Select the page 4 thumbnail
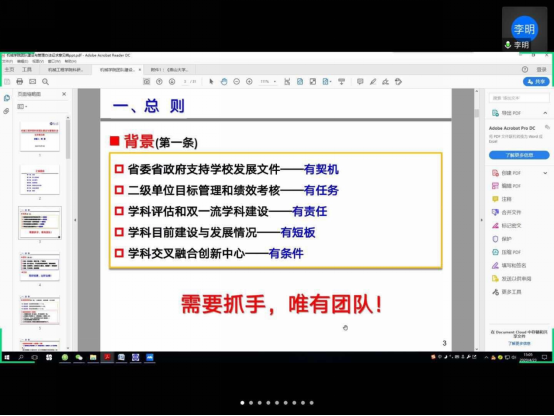Screen dimensions: 554x416 click(40, 267)
